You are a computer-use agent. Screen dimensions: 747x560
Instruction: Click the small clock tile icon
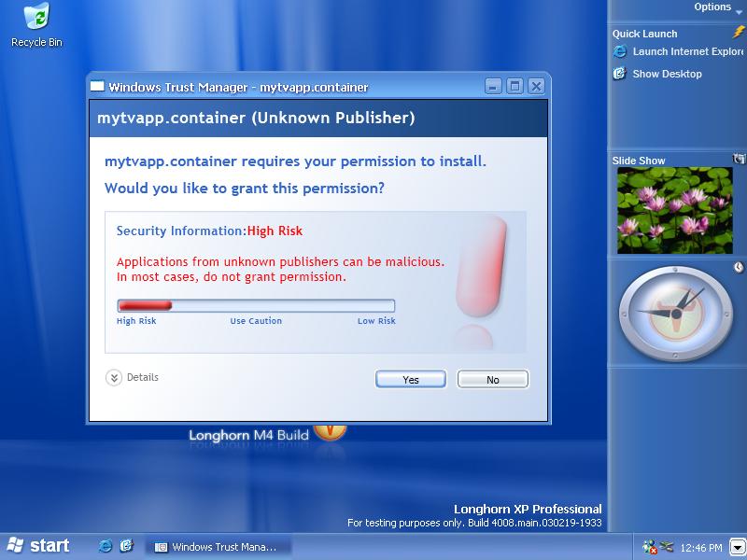(x=739, y=267)
